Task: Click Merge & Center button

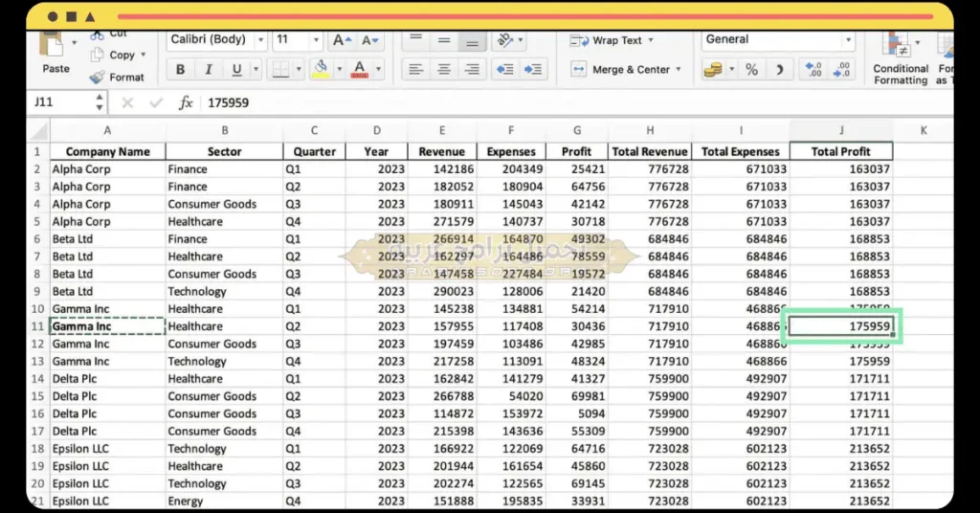Action: point(620,69)
